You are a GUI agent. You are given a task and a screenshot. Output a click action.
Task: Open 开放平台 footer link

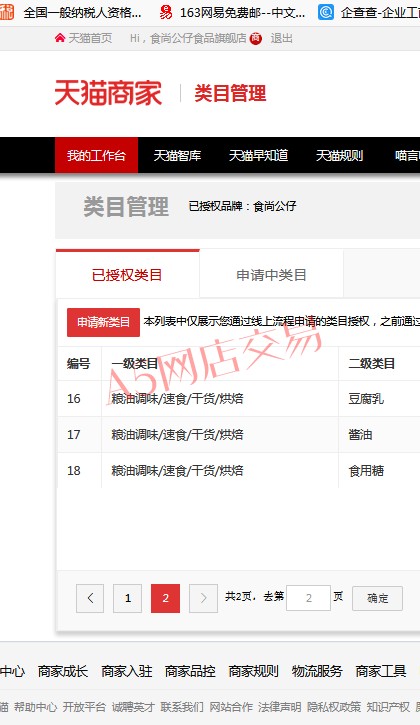click(x=84, y=707)
